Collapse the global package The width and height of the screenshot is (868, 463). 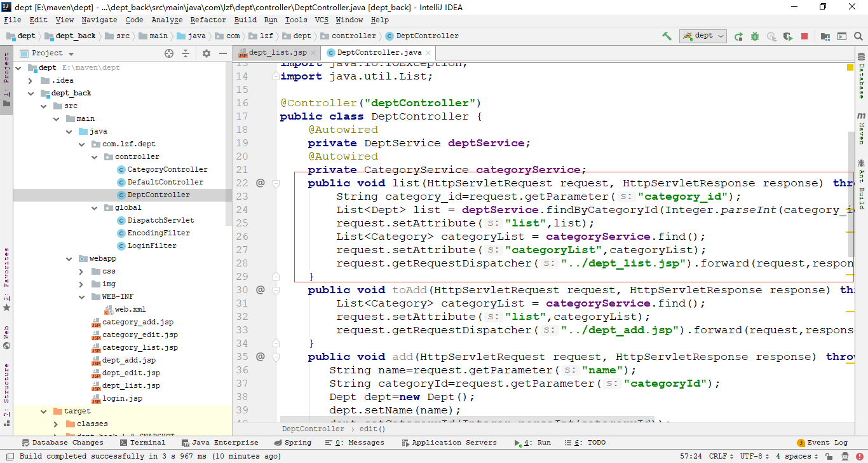point(93,207)
